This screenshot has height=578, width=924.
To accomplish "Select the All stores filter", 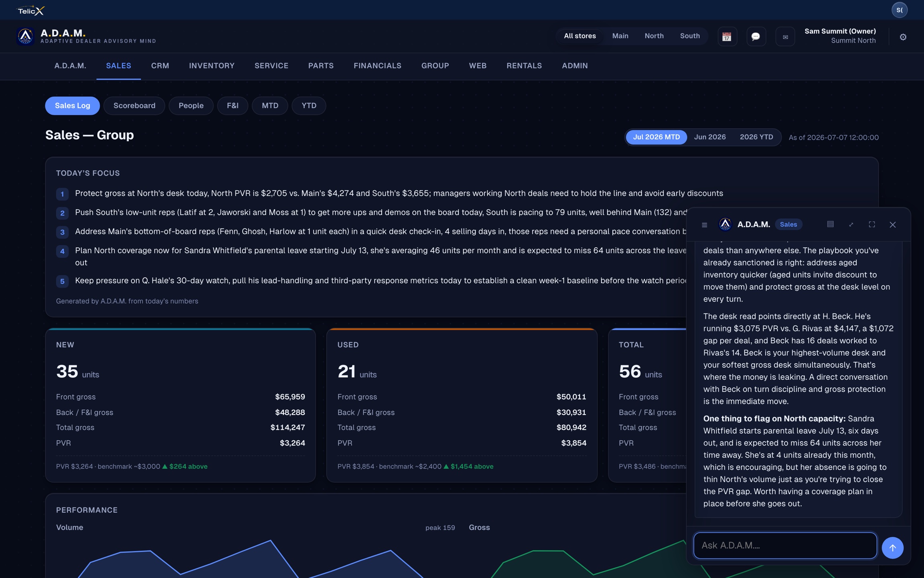I will [580, 36].
